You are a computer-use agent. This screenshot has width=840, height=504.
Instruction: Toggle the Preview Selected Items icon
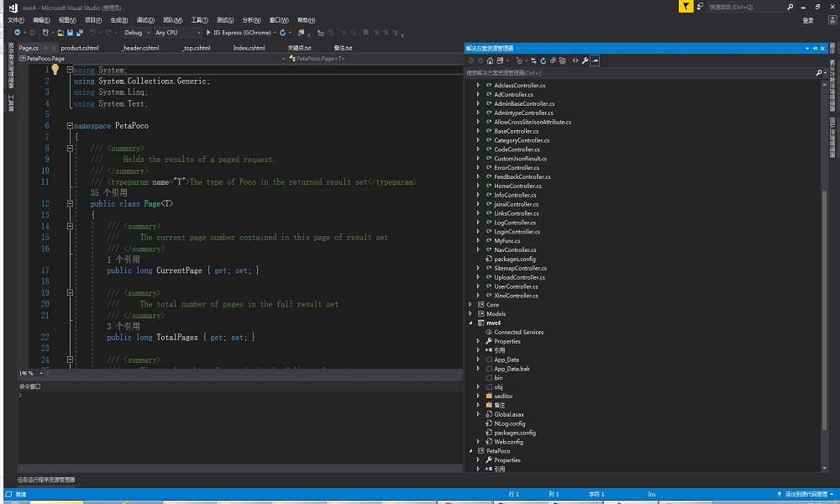[x=595, y=60]
